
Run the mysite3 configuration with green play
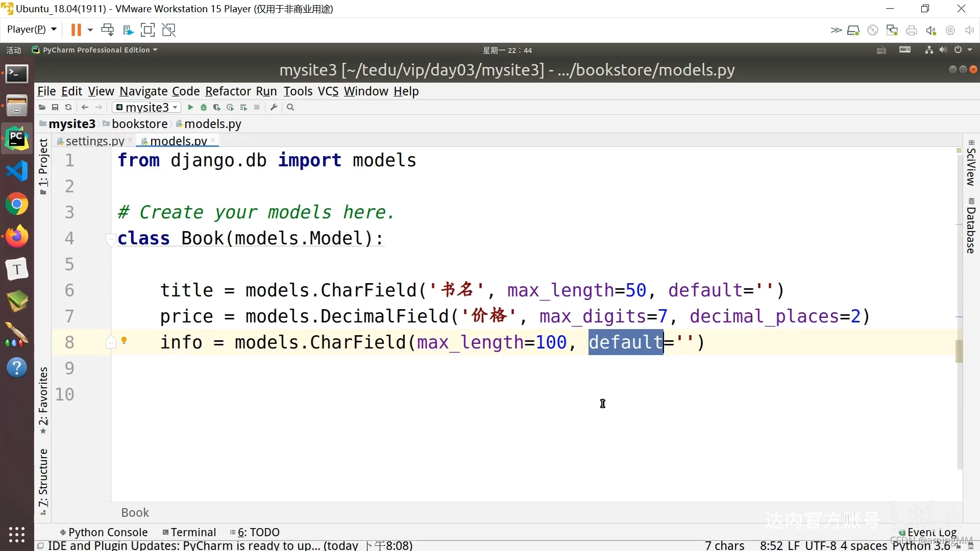[x=190, y=107]
